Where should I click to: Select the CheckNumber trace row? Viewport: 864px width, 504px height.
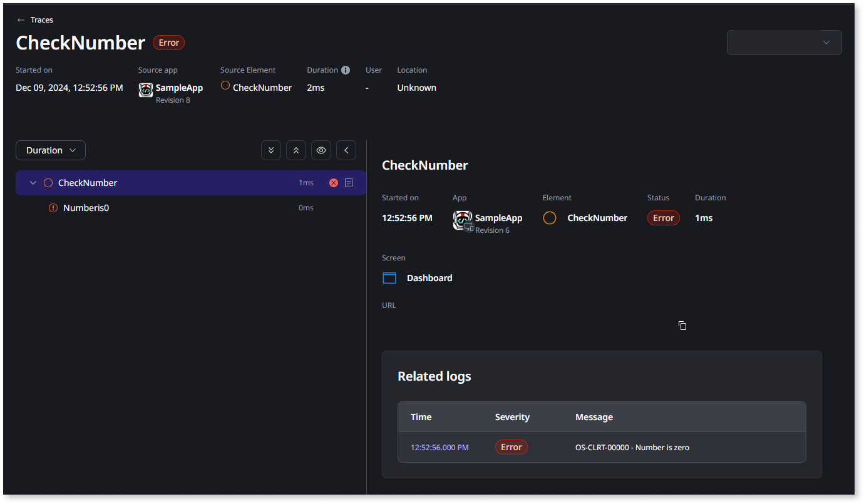190,183
